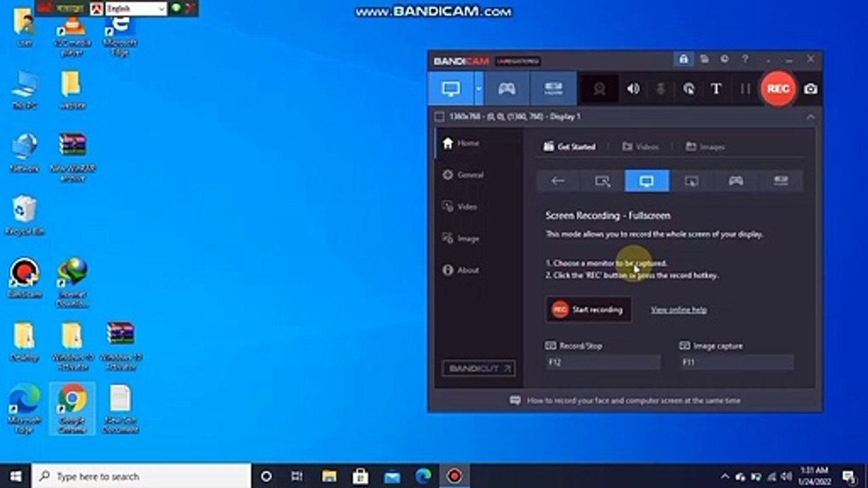Switch to Game Recording mode in top bar
The height and width of the screenshot is (488, 868).
[x=507, y=89]
